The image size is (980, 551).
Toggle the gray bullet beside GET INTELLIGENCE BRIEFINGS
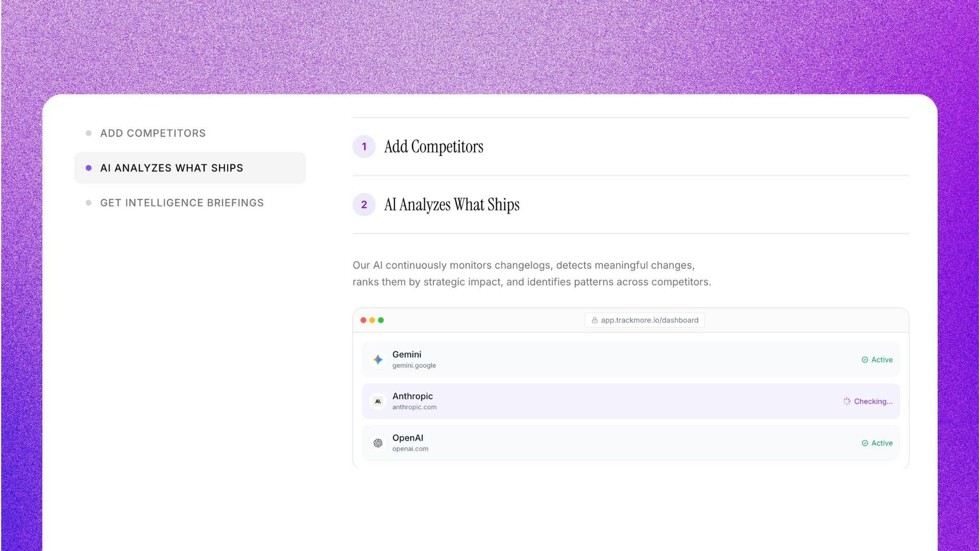click(x=89, y=203)
